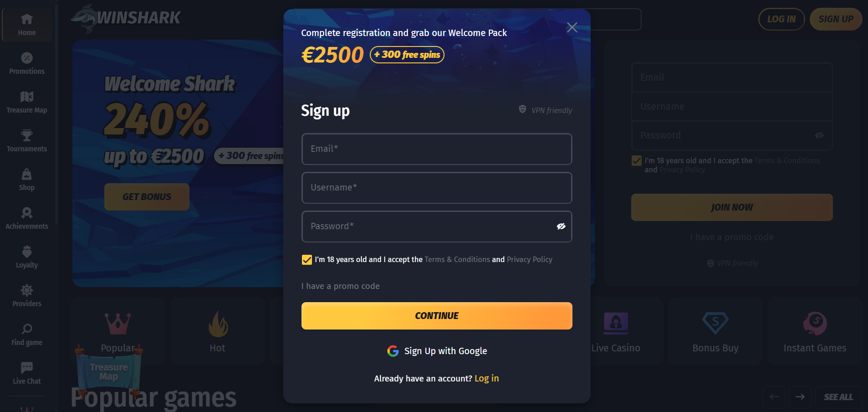
Task: Click the yellow CONTINUE button
Action: 437,316
